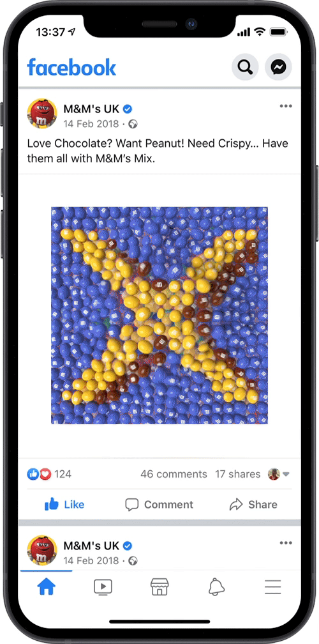Tap the Share button

pos(253,504)
